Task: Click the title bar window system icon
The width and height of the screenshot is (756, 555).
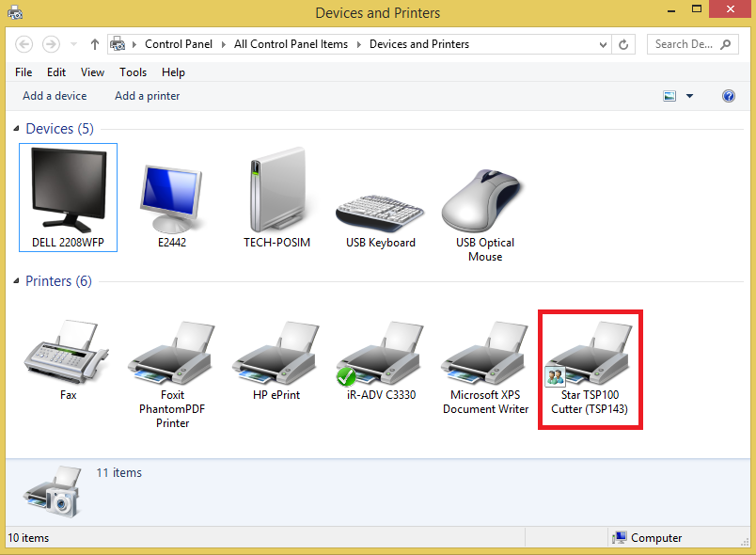Action: tap(15, 12)
